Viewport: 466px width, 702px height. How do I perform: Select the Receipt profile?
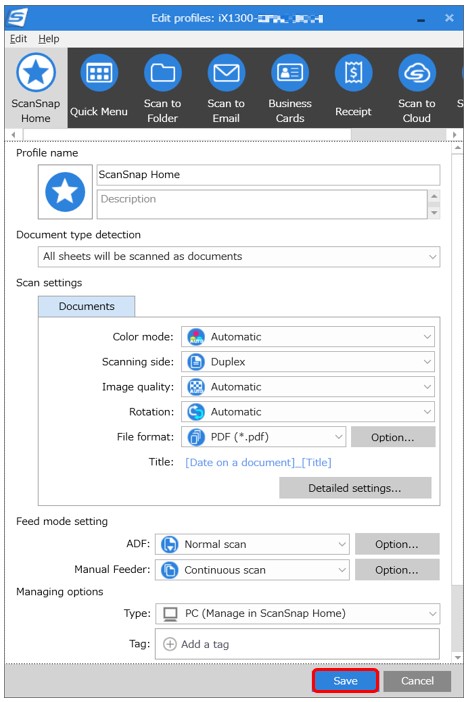(x=353, y=88)
